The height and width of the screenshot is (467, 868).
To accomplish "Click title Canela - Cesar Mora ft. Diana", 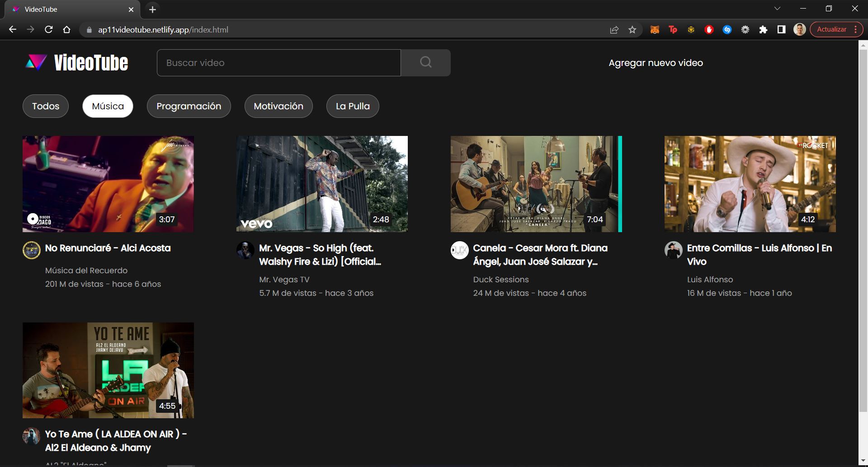I will pyautogui.click(x=540, y=255).
